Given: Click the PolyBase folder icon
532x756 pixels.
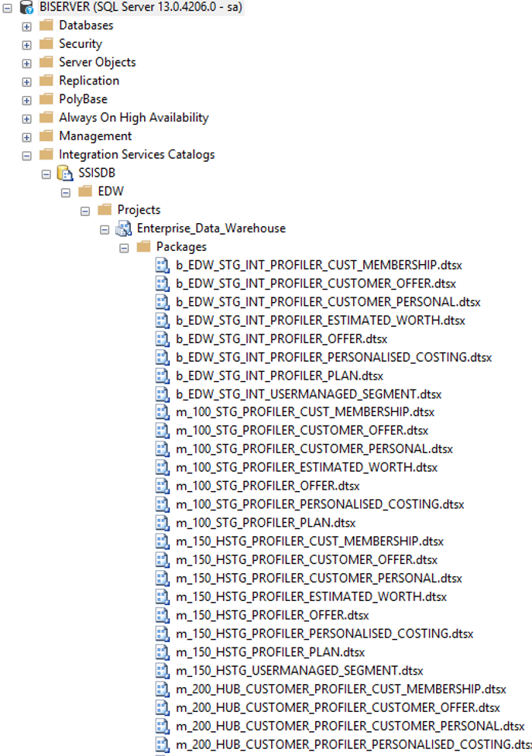Looking at the screenshot, I should coord(46,99).
